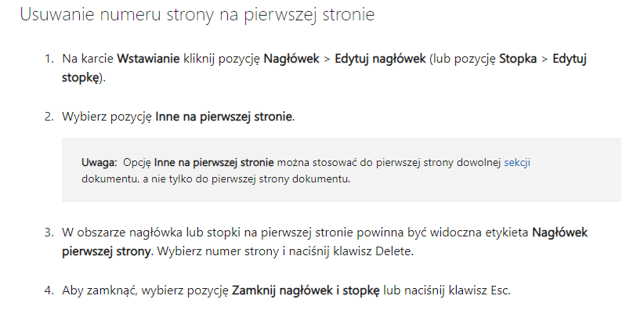644x321 pixels.
Task: Click the list number "2."
Action: [x=49, y=117]
